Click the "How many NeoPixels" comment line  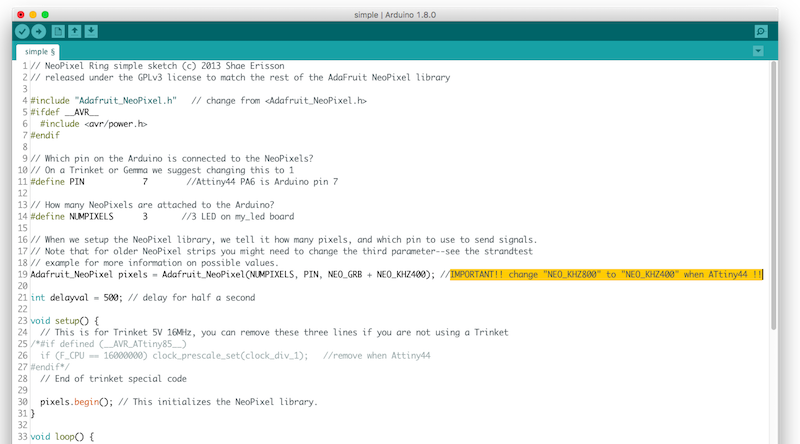pos(152,205)
